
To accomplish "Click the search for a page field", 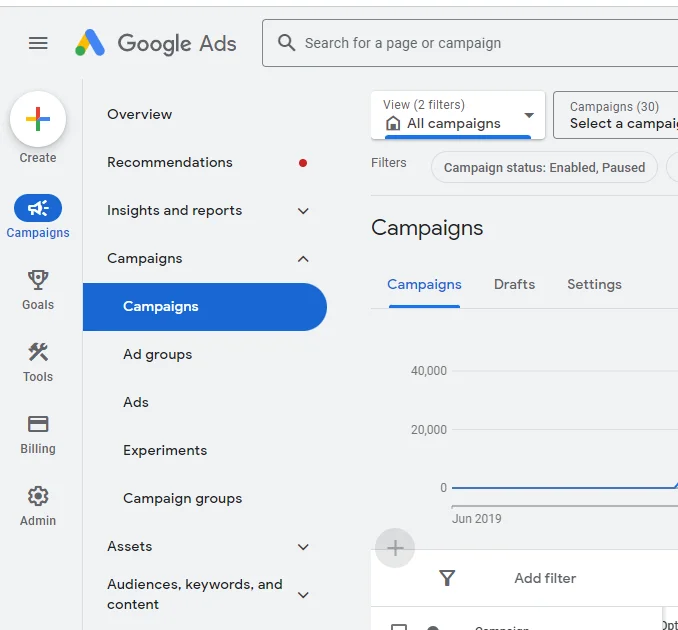I will coord(470,43).
